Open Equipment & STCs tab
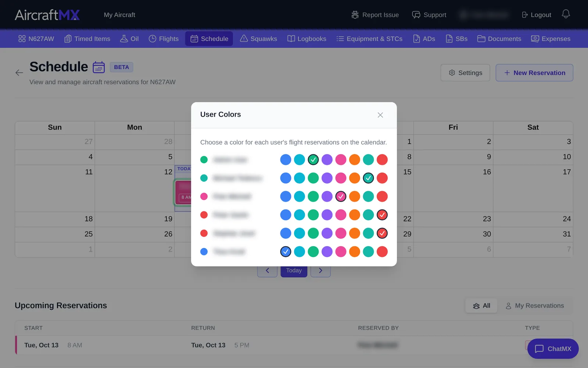 click(x=369, y=39)
